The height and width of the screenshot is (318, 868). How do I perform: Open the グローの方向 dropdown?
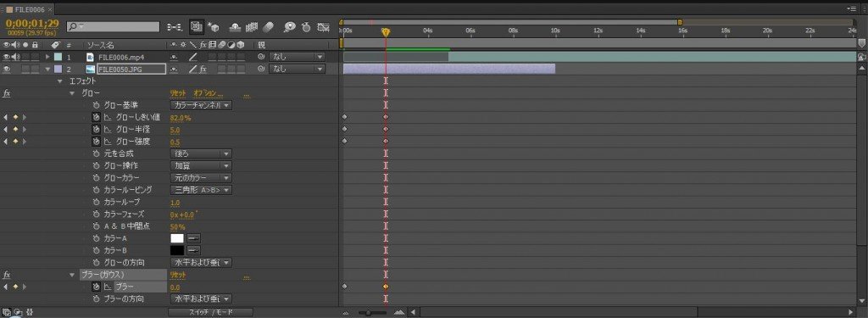pos(200,263)
